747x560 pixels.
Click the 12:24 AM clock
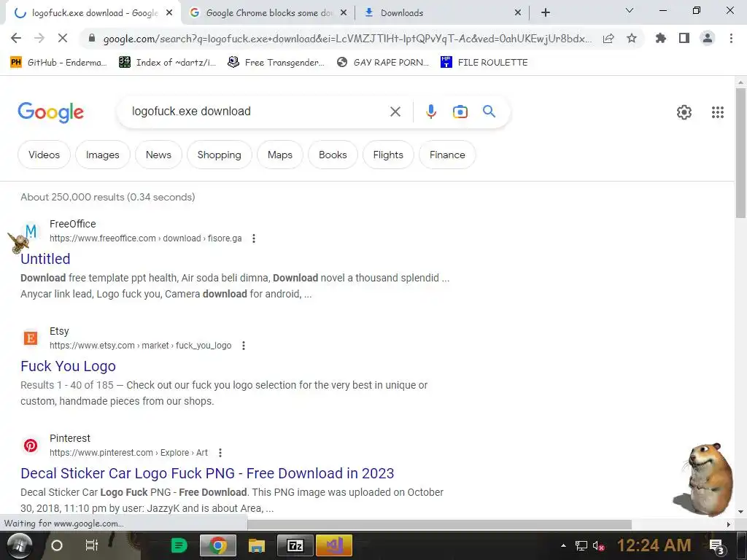[654, 545]
